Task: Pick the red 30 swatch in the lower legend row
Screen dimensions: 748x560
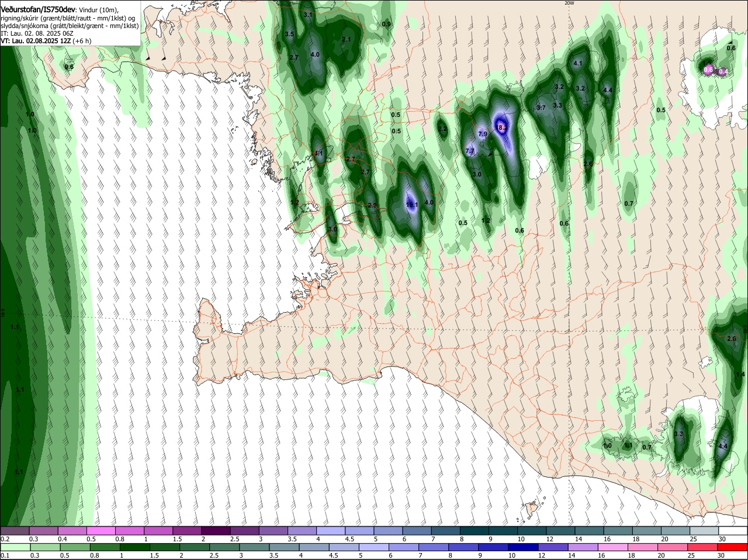Action: click(733, 547)
